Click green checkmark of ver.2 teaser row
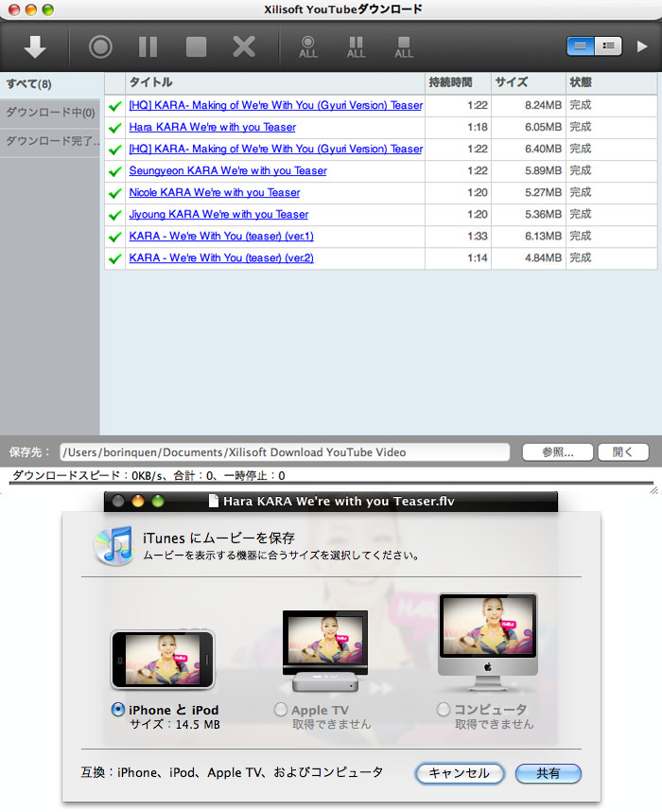Image resolution: width=662 pixels, height=812 pixels. coord(115,258)
